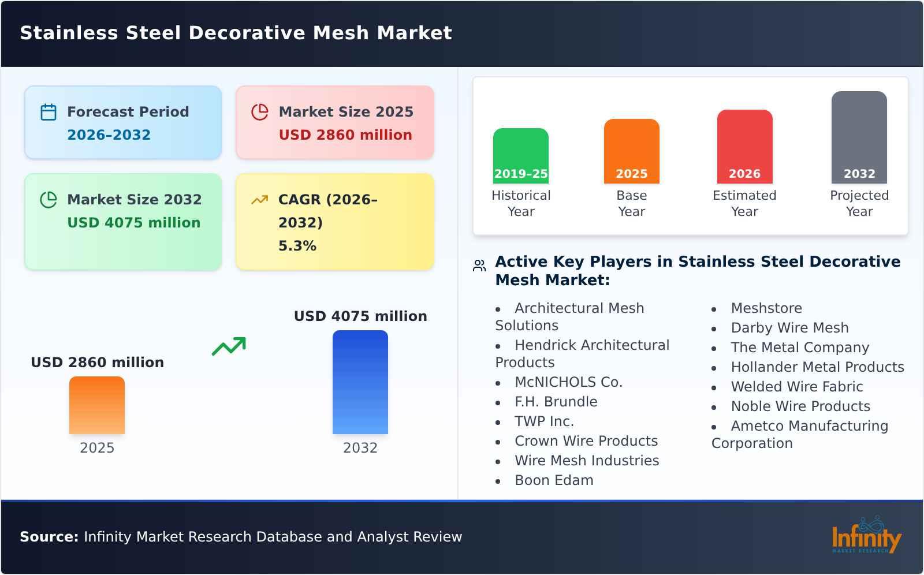
Task: Select the trend arrow icon in CAGR card
Action: (260, 199)
